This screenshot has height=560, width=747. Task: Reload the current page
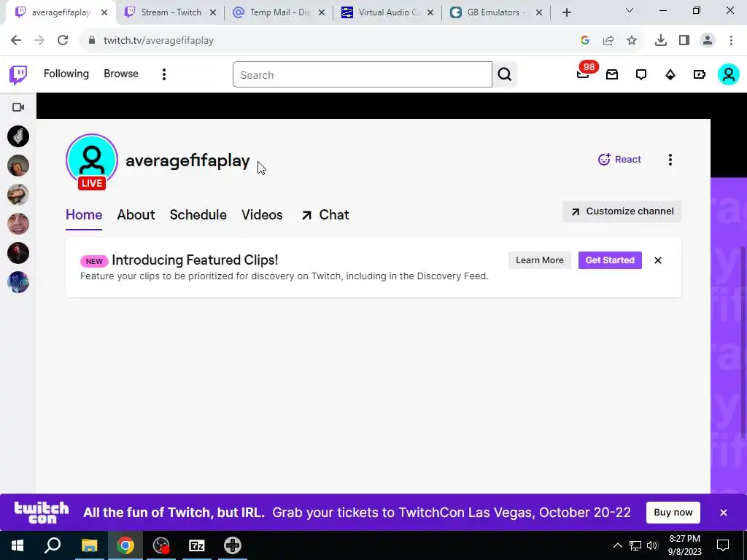[x=63, y=41]
